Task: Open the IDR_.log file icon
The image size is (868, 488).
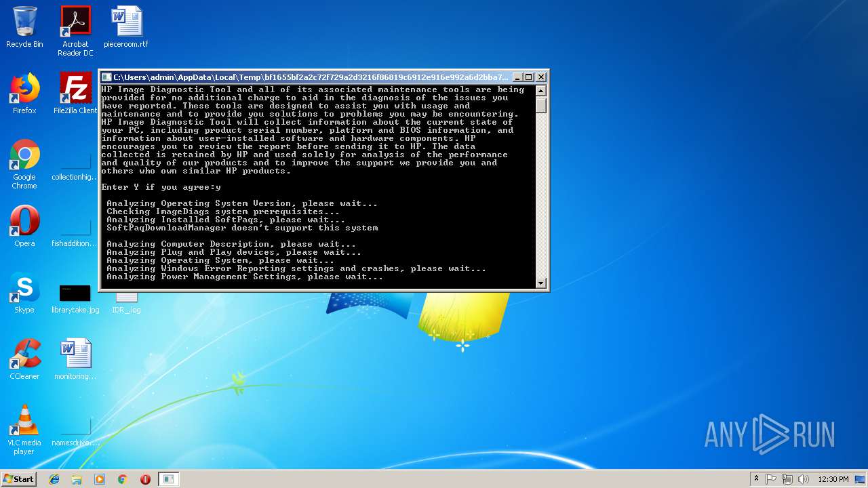Action: [126, 303]
